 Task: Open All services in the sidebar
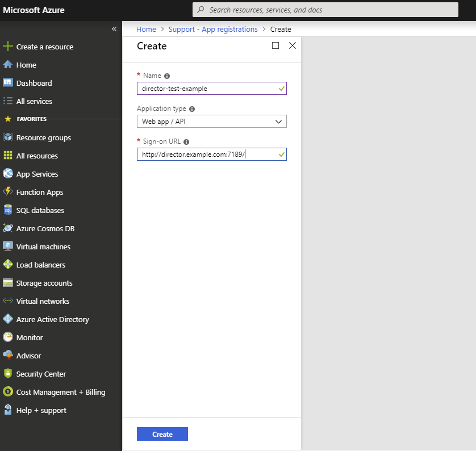(x=34, y=101)
